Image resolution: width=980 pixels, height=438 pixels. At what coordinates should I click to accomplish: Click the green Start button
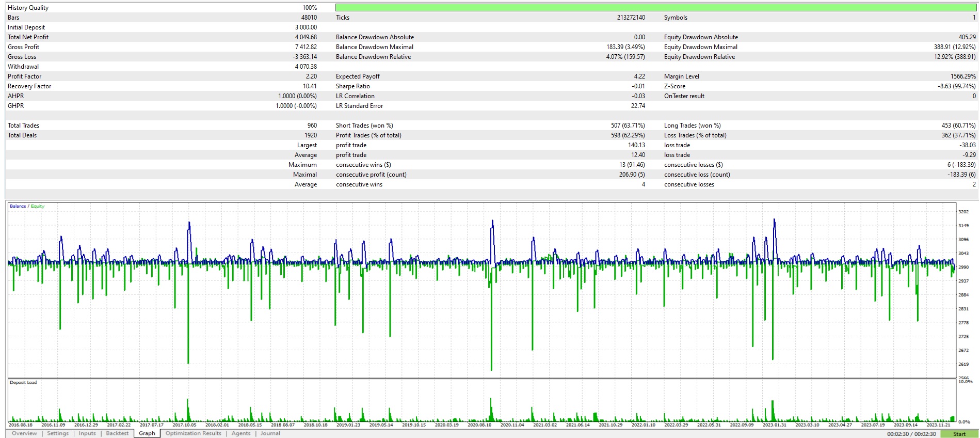click(959, 434)
